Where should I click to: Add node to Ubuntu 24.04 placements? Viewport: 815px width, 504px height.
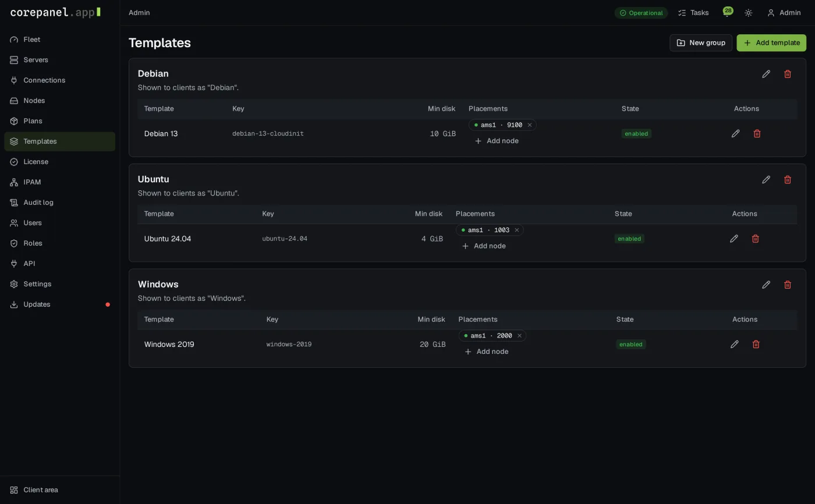coord(484,246)
